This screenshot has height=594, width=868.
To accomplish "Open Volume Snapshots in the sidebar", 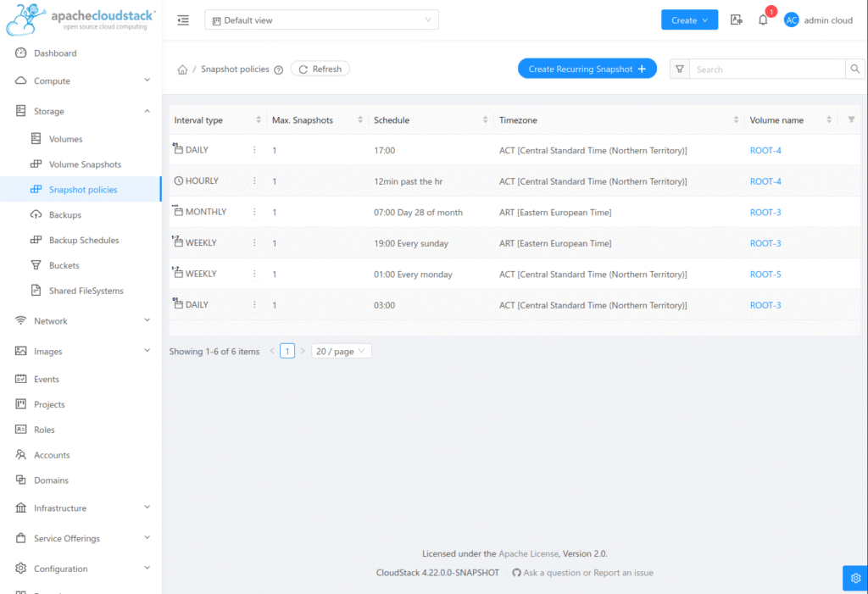I will (85, 164).
